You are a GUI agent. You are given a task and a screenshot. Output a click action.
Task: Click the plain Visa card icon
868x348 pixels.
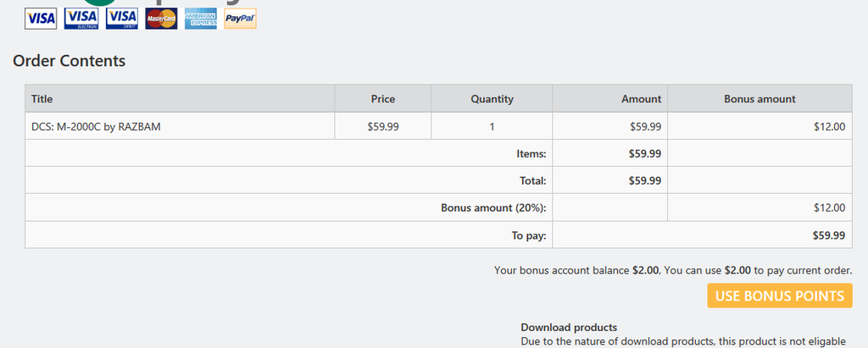[x=41, y=19]
